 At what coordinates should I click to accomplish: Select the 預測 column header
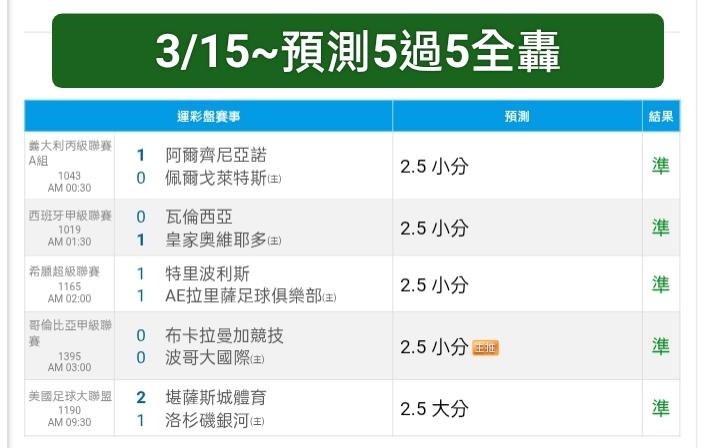[516, 117]
